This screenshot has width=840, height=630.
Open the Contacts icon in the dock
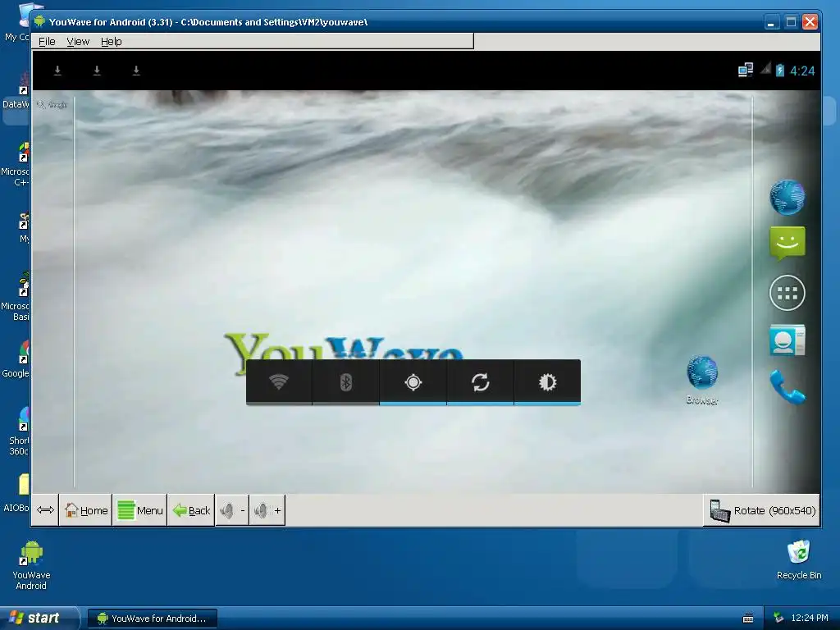[787, 340]
